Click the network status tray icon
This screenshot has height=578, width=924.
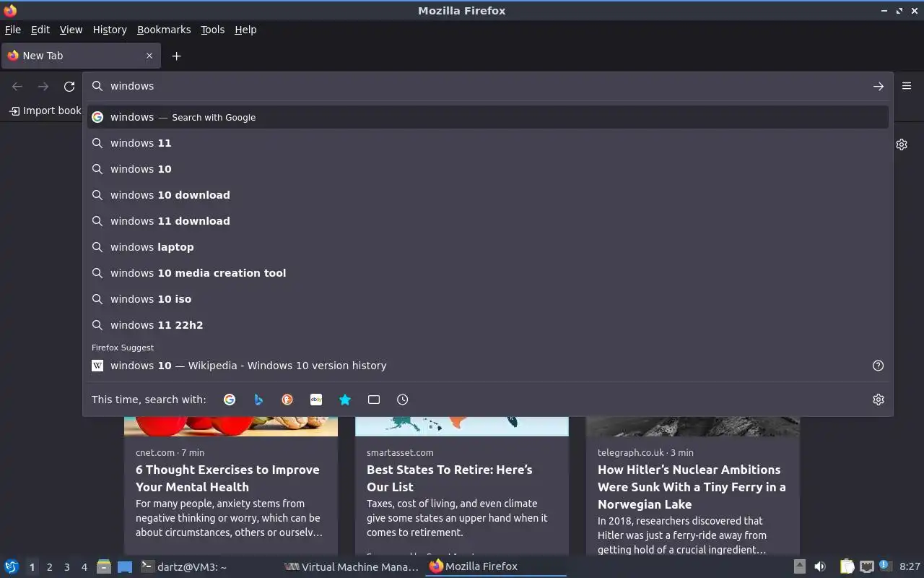(867, 566)
